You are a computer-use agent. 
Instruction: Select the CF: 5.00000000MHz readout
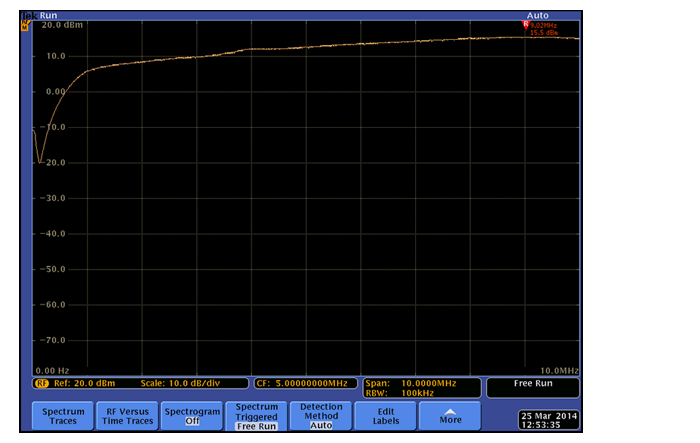point(306,383)
